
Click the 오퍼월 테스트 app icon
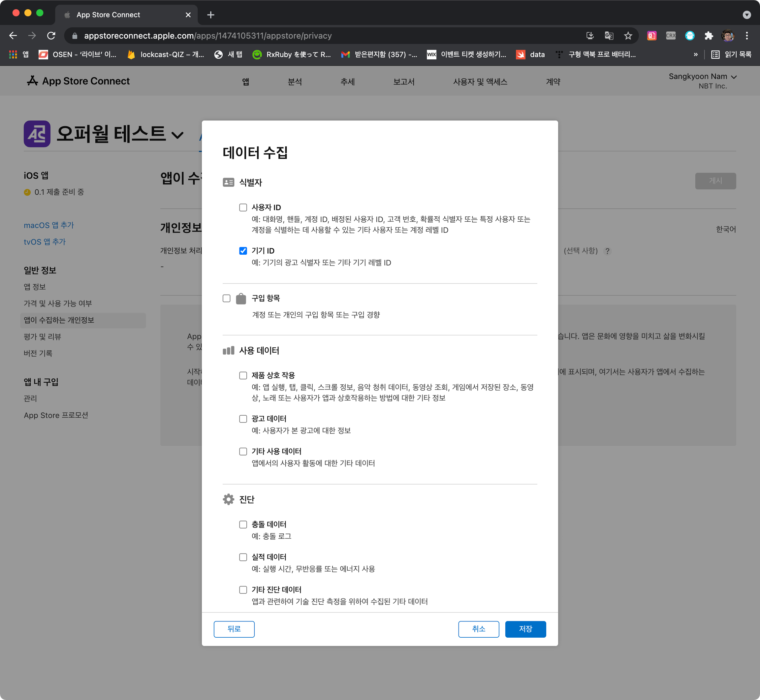point(37,134)
